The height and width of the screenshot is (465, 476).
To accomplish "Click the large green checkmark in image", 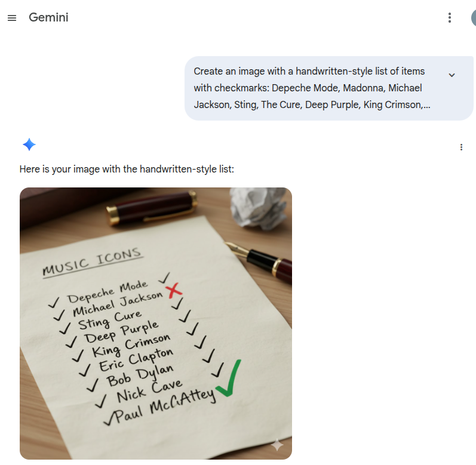I will click(x=229, y=378).
